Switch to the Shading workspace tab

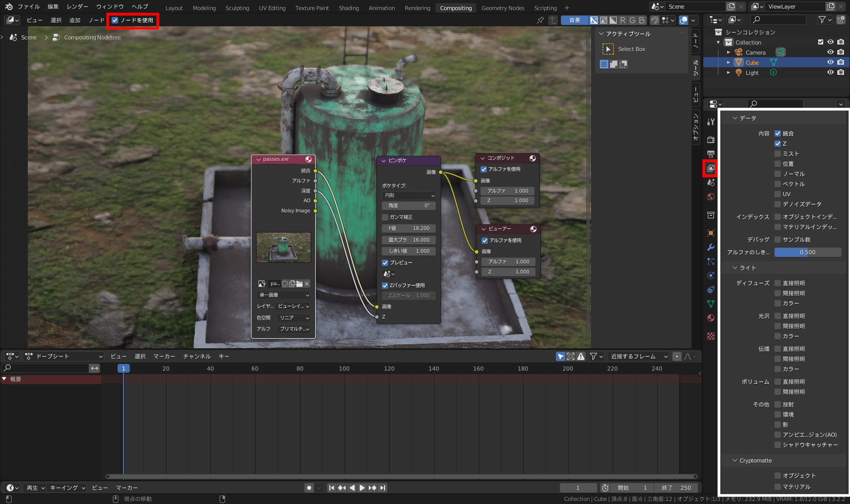[x=349, y=8]
